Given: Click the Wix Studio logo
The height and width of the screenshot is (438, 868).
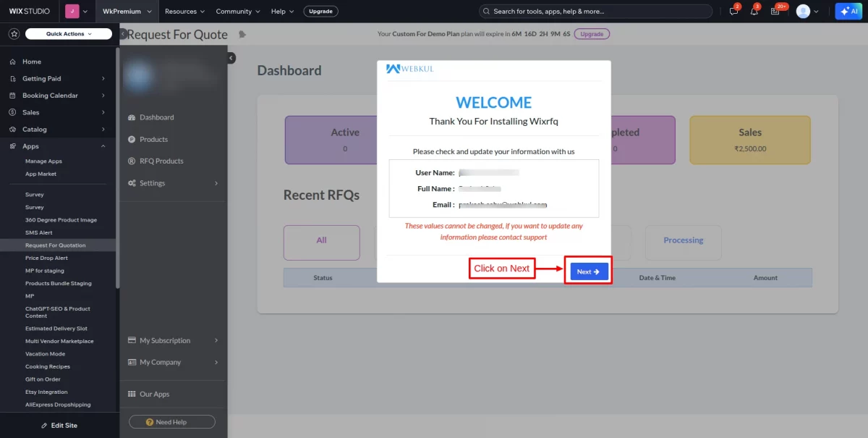Looking at the screenshot, I should [x=30, y=12].
